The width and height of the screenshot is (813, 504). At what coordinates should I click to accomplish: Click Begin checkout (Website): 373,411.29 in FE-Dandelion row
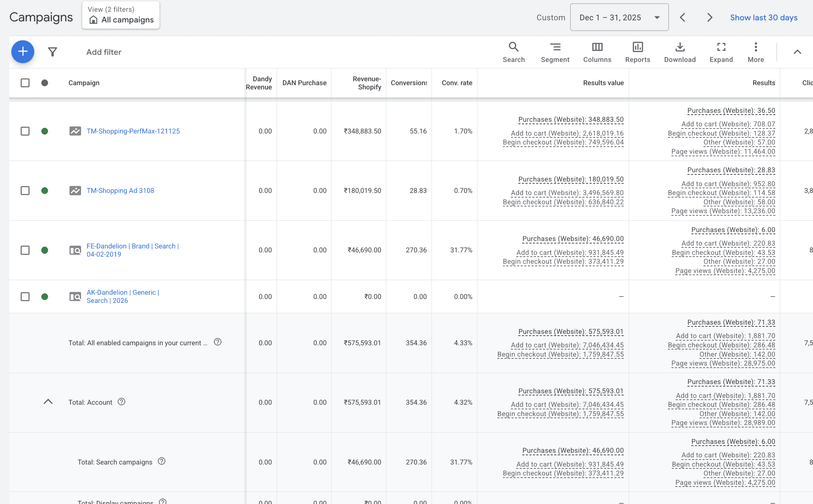(563, 262)
